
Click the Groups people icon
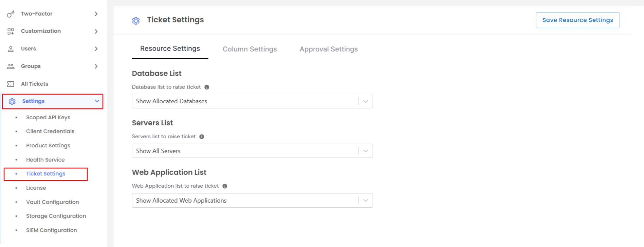(11, 66)
